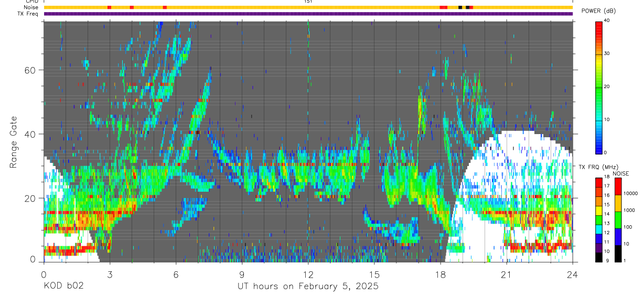Click the 21 tick on UT hours axis
644x297 pixels.
point(507,274)
